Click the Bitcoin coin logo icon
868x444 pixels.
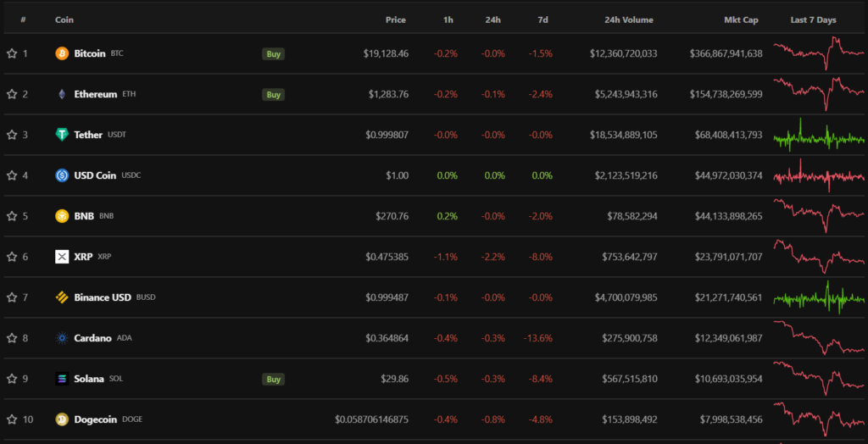pos(62,53)
